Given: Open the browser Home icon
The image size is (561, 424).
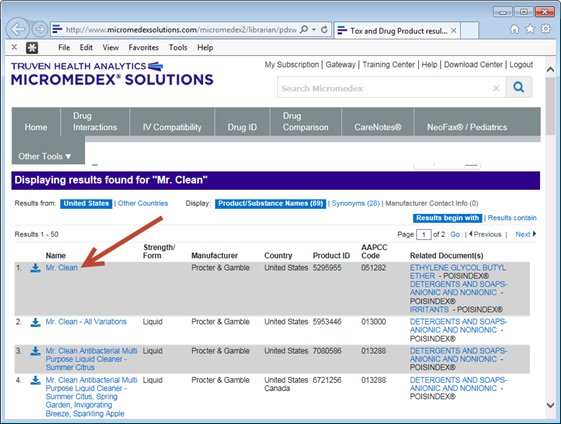Looking at the screenshot, I should click(514, 29).
